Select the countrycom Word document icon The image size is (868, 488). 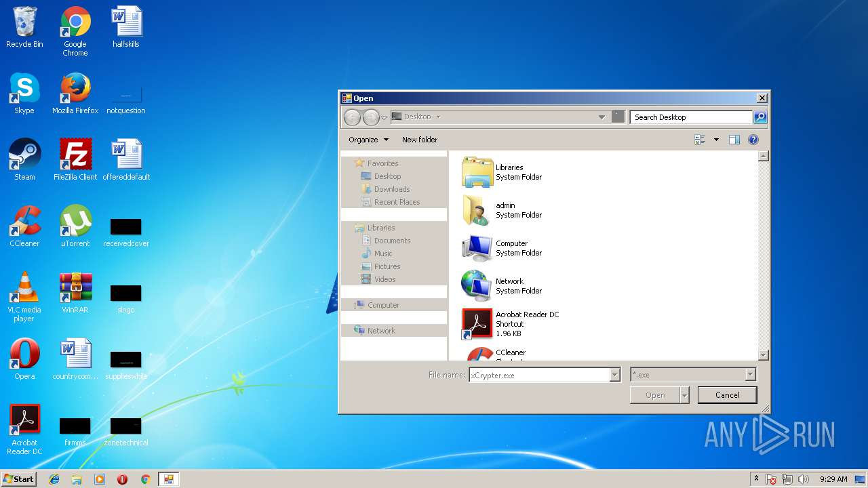click(75, 360)
